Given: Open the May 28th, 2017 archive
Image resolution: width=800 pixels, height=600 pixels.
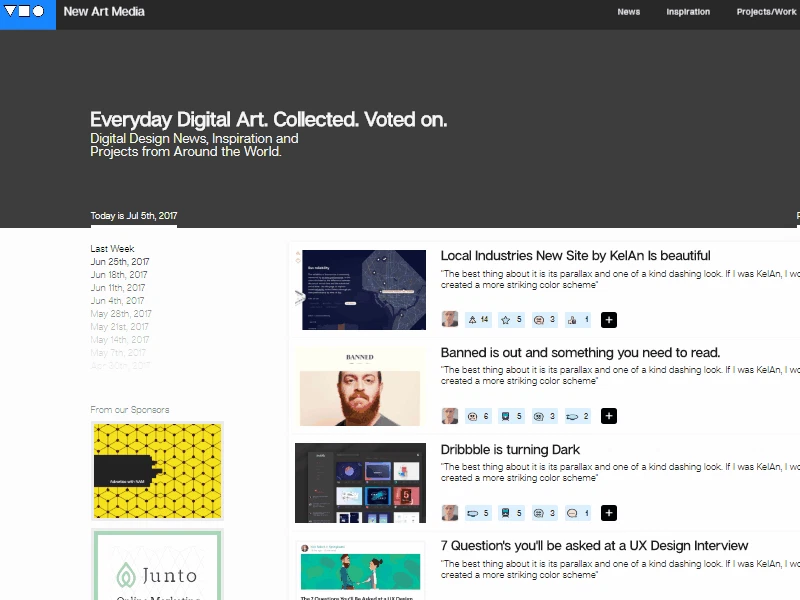Looking at the screenshot, I should [121, 314].
